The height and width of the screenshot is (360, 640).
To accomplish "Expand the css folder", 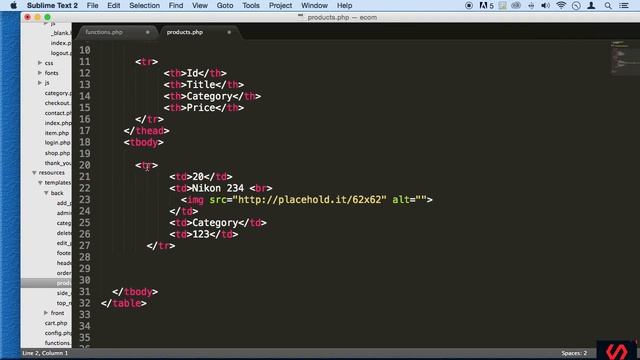I will pyautogui.click(x=40, y=63).
